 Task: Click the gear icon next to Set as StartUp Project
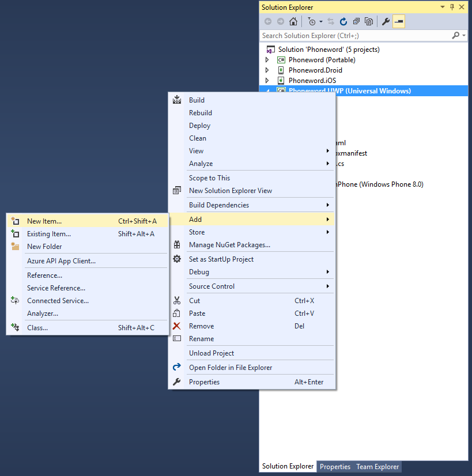pos(177,259)
